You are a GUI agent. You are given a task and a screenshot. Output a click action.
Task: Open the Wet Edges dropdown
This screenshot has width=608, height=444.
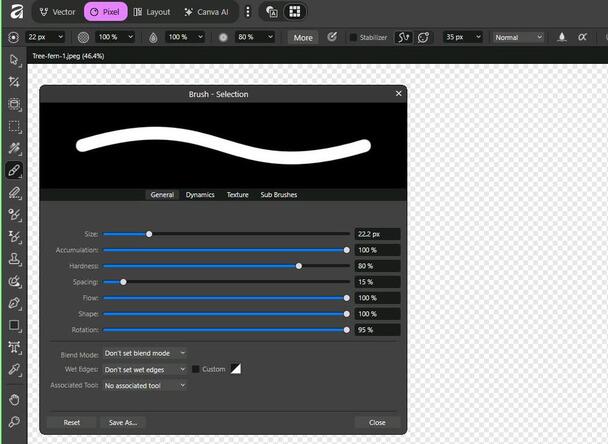(145, 369)
